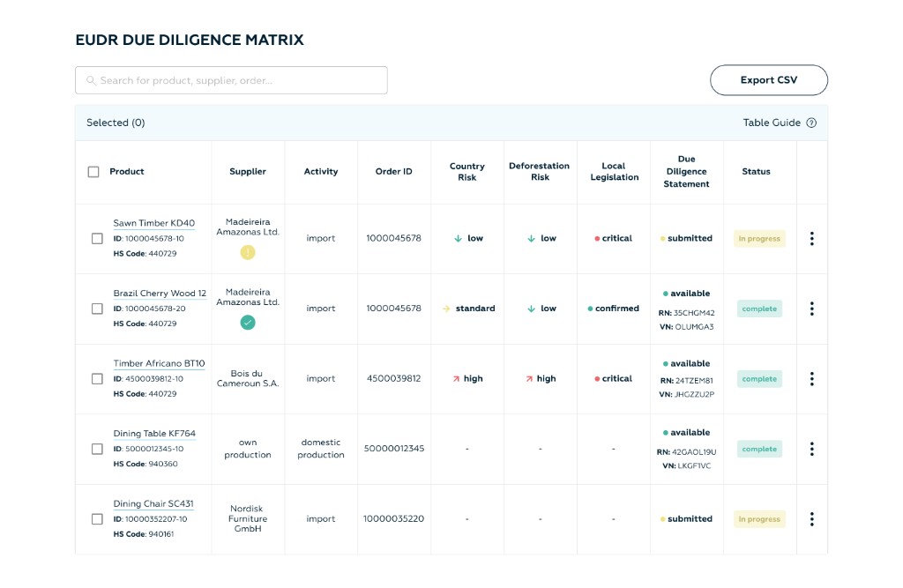Click the Activity column header
This screenshot has height=588, width=903.
click(x=321, y=172)
